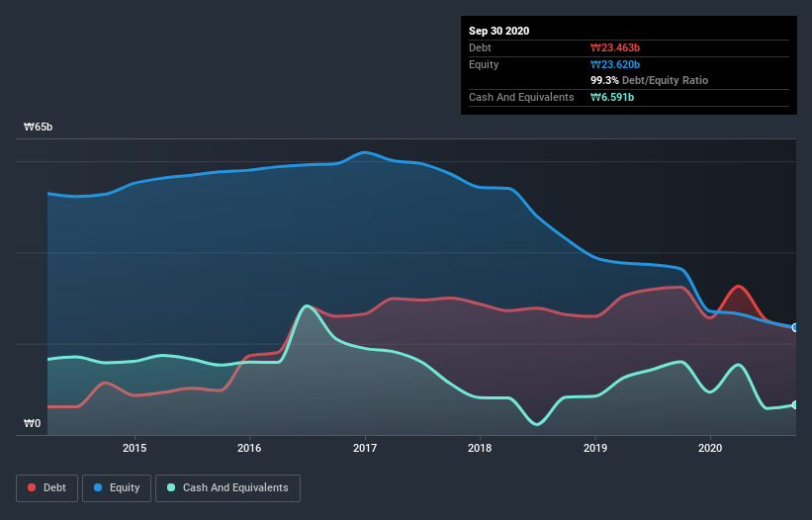Select the 2019 x-axis label
Screen dimensions: 812x520
point(595,448)
